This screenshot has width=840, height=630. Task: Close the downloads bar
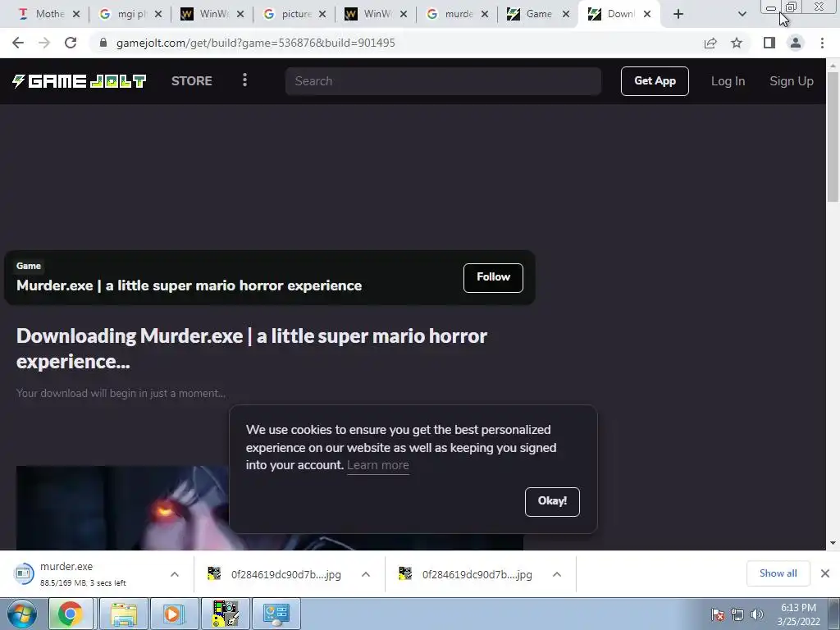pos(825,573)
